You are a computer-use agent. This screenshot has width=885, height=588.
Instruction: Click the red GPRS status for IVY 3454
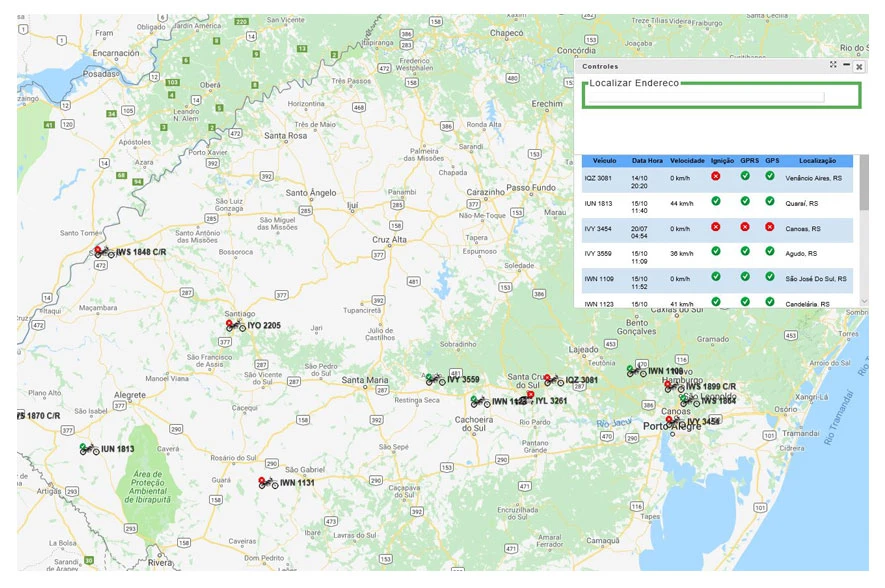[x=745, y=227]
